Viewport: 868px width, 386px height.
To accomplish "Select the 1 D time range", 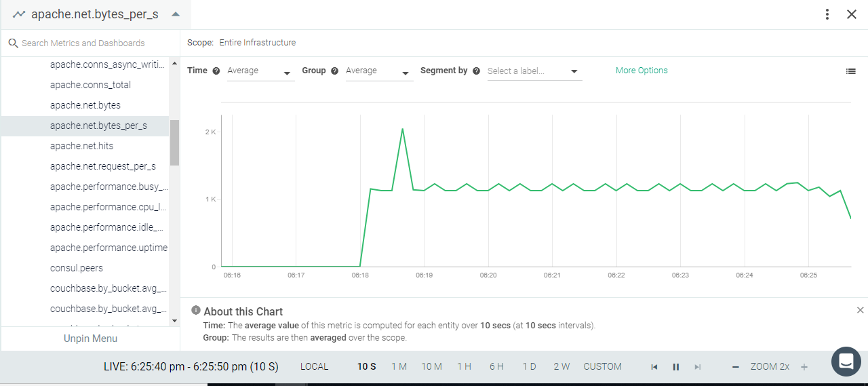I will tap(529, 366).
